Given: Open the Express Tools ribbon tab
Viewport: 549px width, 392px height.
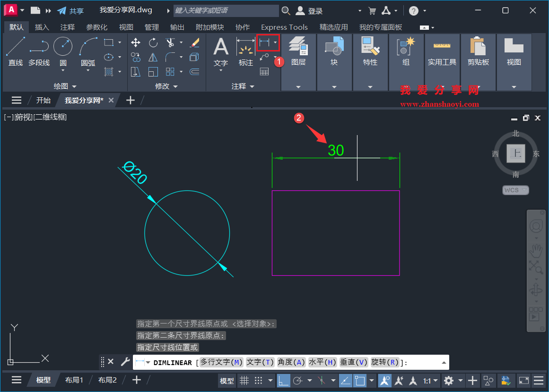Looking at the screenshot, I should point(284,27).
